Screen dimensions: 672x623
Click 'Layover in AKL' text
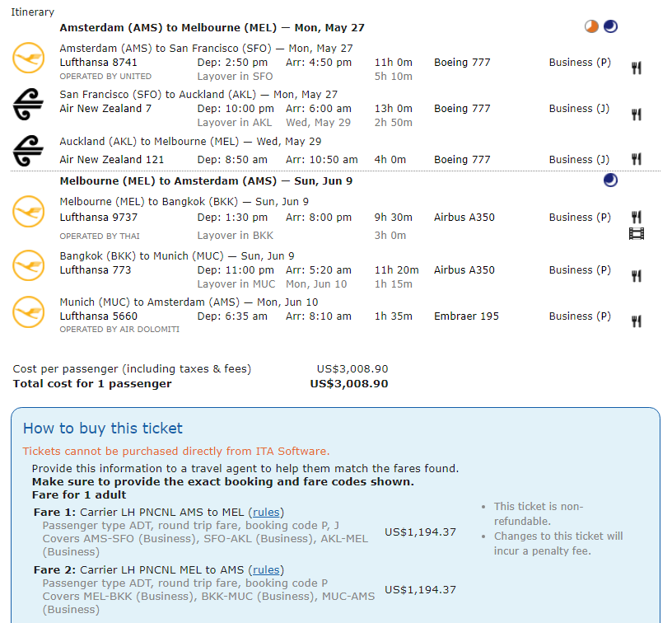tap(235, 123)
